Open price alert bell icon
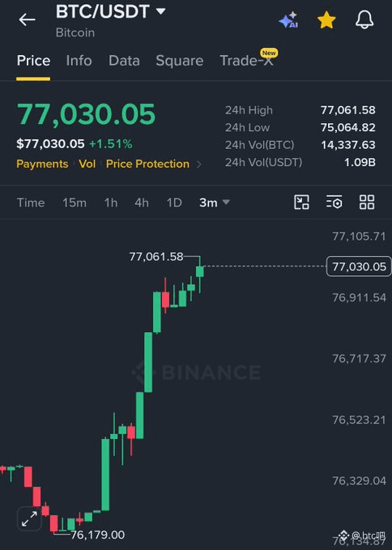 pyautogui.click(x=364, y=19)
